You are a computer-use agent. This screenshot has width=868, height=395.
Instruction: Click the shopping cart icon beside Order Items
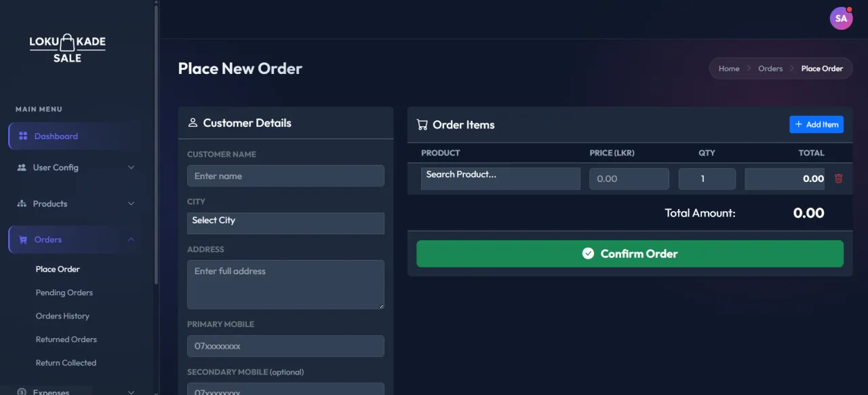click(422, 125)
